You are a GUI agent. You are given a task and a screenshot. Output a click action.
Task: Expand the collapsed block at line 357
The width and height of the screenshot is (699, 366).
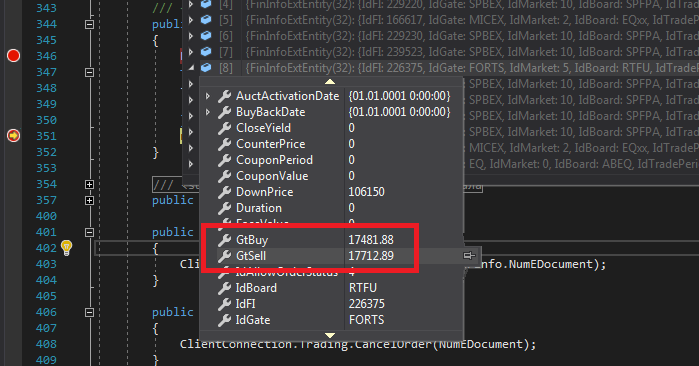point(90,201)
